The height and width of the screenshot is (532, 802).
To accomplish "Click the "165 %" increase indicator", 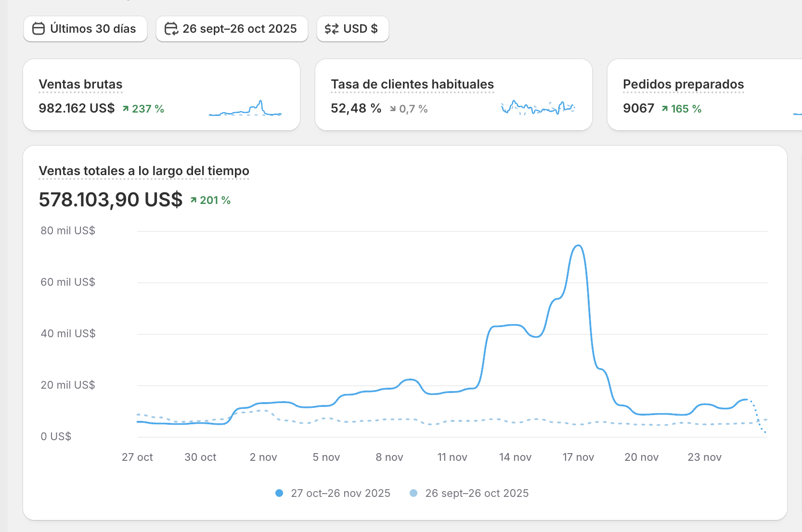I will coord(682,109).
